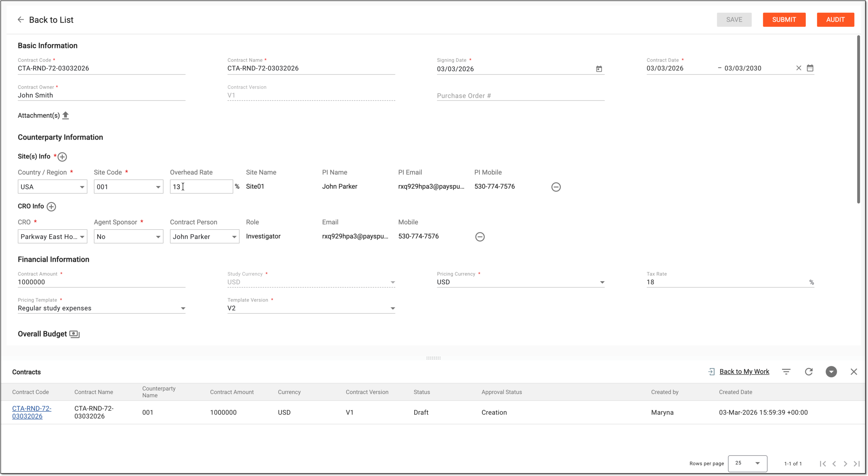868x476 pixels.
Task: Click the Created by column header
Action: [x=665, y=392]
